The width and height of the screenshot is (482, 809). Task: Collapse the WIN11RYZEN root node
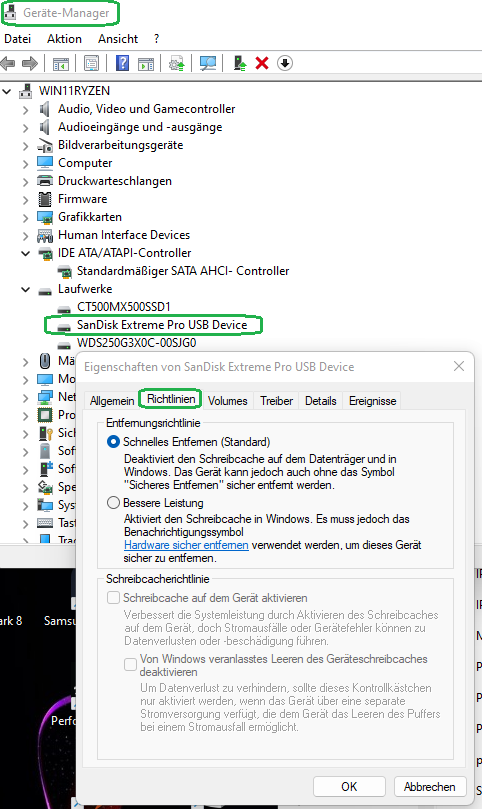click(7, 91)
